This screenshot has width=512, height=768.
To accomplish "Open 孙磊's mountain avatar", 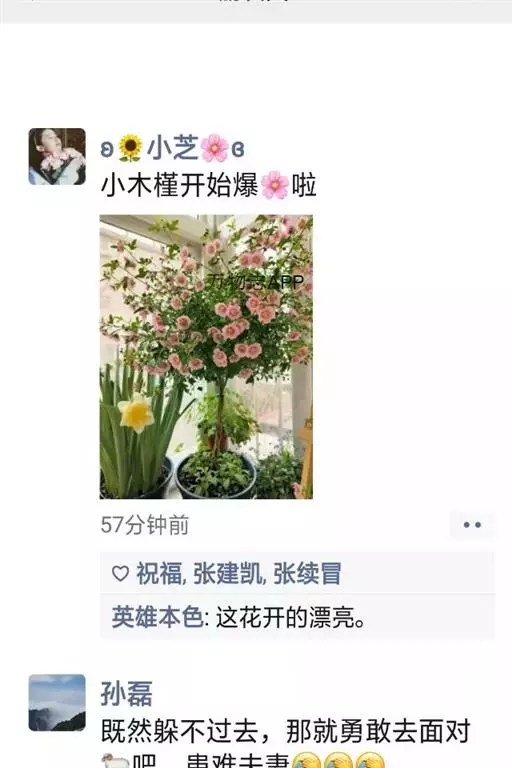I will tap(57, 702).
